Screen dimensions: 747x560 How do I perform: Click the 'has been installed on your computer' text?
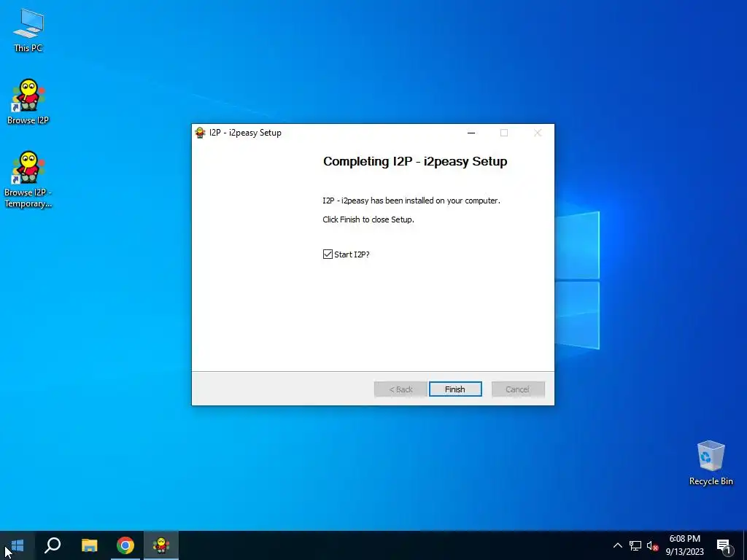tap(436, 201)
